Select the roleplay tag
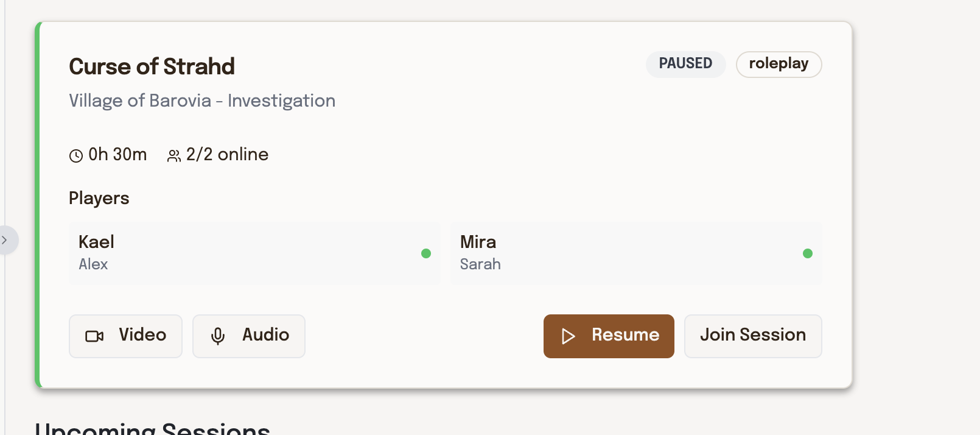 [x=779, y=64]
